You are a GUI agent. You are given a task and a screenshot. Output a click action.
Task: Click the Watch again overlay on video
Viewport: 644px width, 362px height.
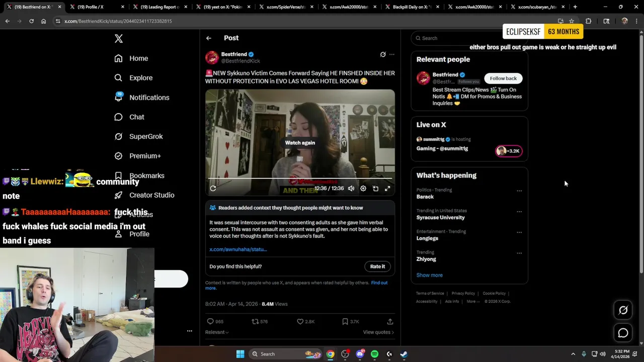(300, 143)
